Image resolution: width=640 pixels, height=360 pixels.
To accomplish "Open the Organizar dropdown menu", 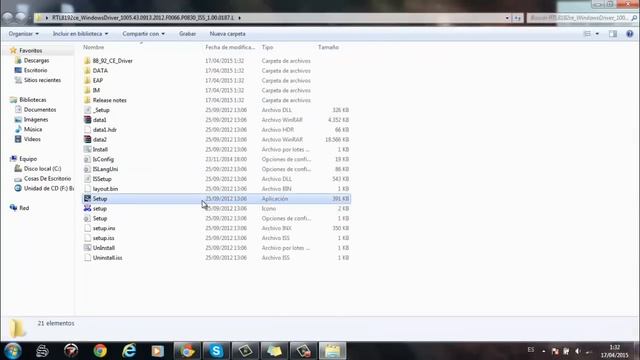I will pyautogui.click(x=24, y=34).
